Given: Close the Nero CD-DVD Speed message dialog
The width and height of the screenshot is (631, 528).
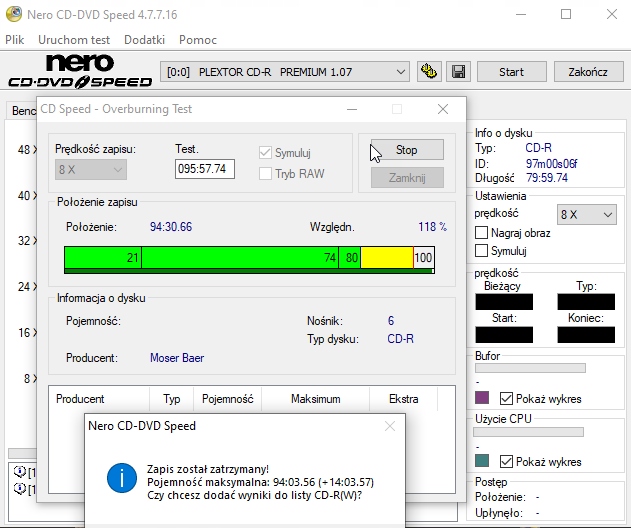Looking at the screenshot, I should (x=390, y=426).
